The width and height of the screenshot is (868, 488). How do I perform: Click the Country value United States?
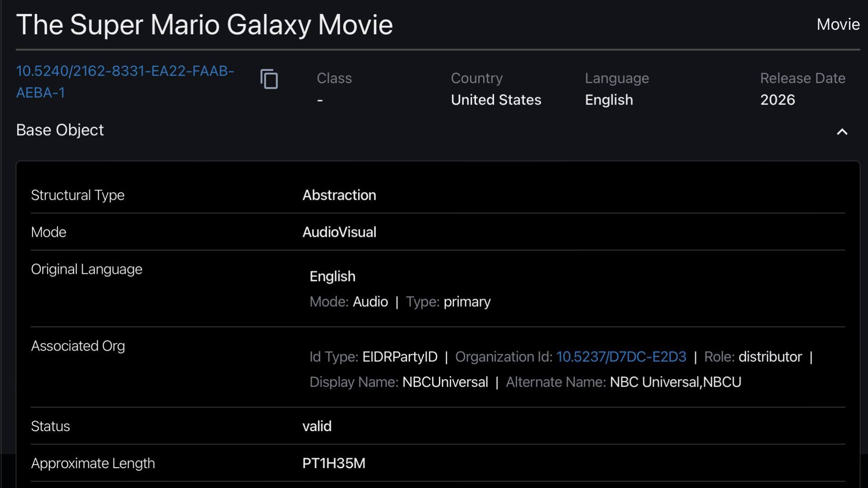pyautogui.click(x=495, y=100)
